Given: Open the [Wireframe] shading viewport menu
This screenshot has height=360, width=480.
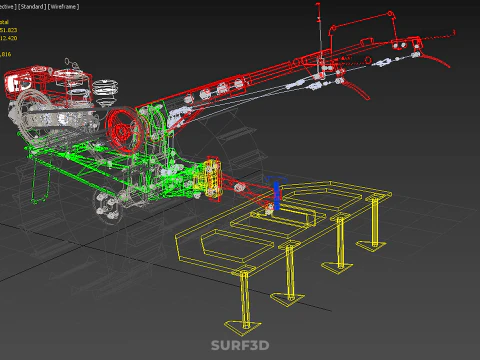Looking at the screenshot, I should tap(63, 7).
